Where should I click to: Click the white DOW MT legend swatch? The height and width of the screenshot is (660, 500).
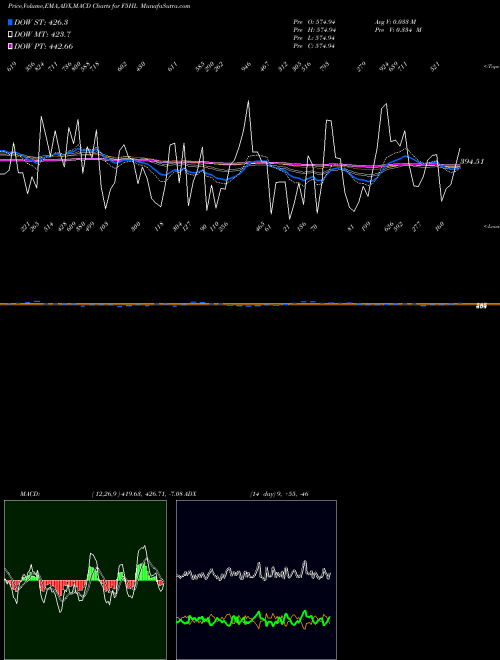(x=10, y=35)
